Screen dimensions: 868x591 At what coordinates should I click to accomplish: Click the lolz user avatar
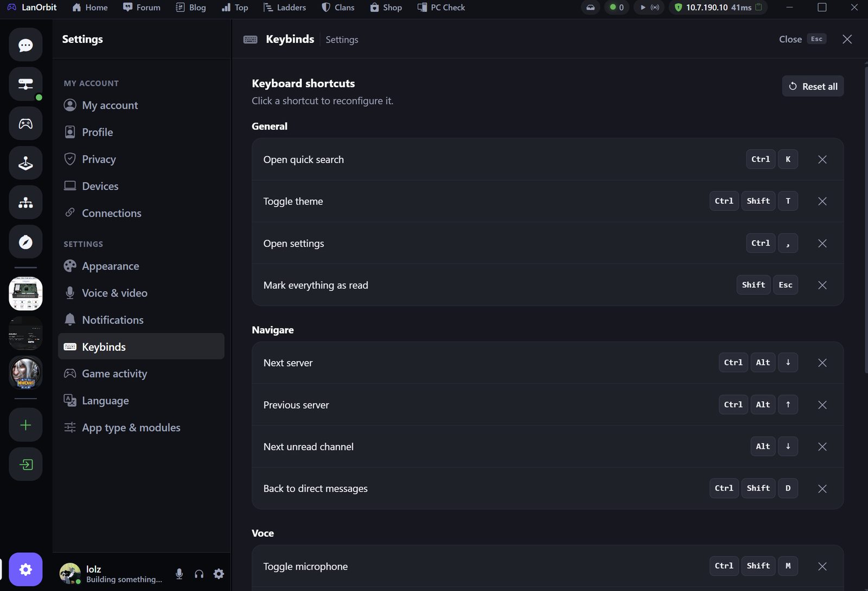pyautogui.click(x=69, y=574)
